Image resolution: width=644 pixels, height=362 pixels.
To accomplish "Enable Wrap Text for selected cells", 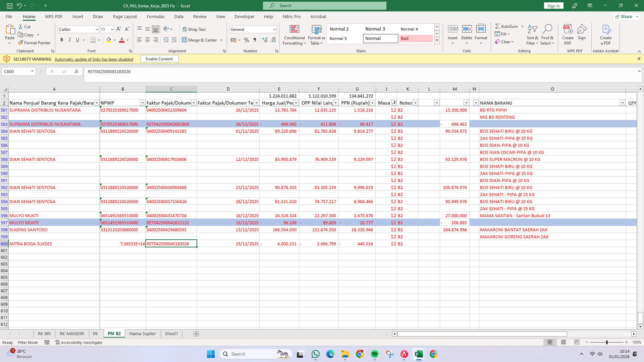I will 195,29.
